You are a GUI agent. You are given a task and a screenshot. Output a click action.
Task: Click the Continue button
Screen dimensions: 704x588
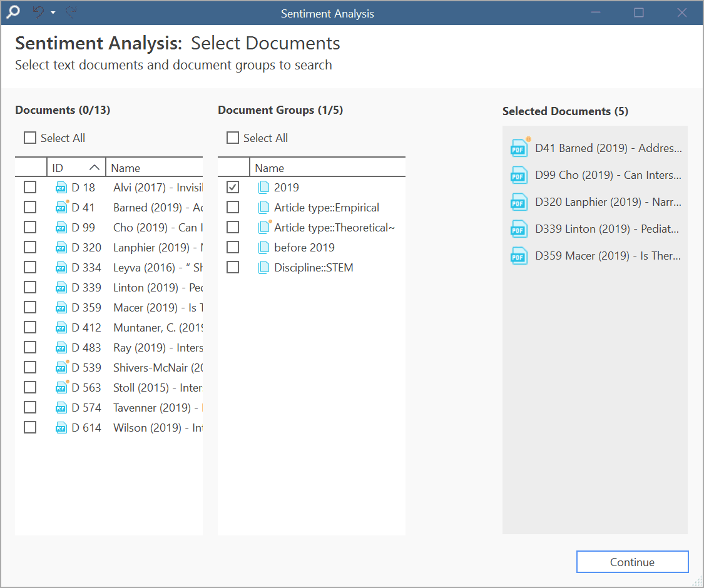pos(632,562)
